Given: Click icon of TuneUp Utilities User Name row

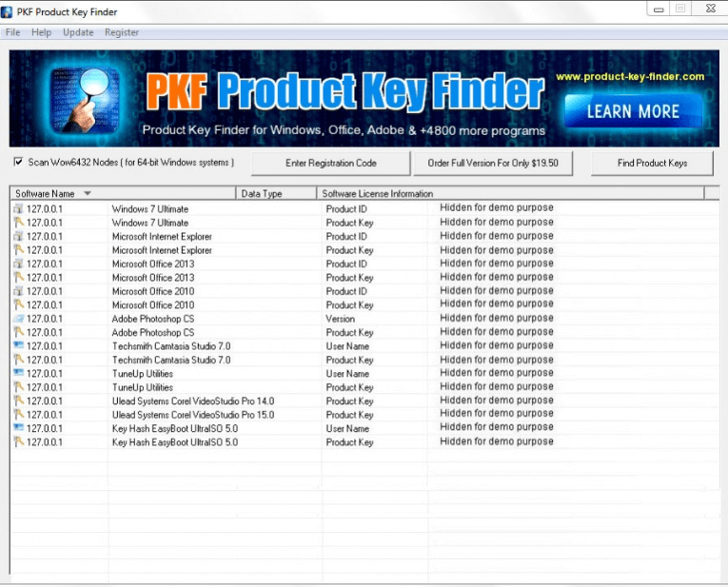Looking at the screenshot, I should (18, 373).
